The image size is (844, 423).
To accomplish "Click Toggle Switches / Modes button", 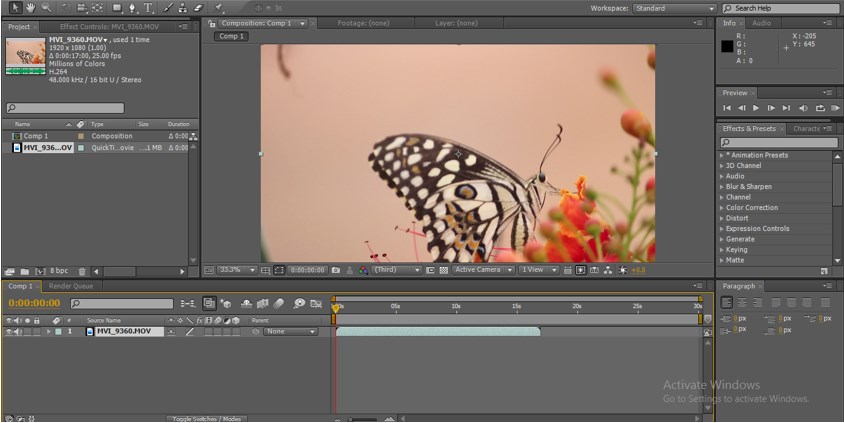I will coord(205,419).
